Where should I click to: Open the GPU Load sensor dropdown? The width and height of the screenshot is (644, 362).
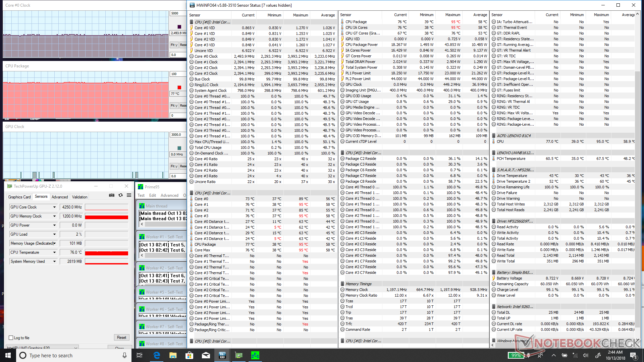(x=54, y=234)
